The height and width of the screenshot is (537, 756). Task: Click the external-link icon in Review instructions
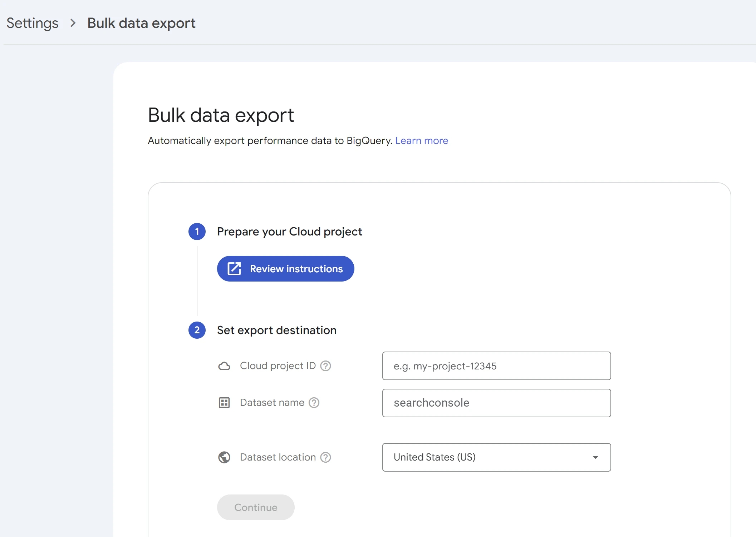point(235,269)
